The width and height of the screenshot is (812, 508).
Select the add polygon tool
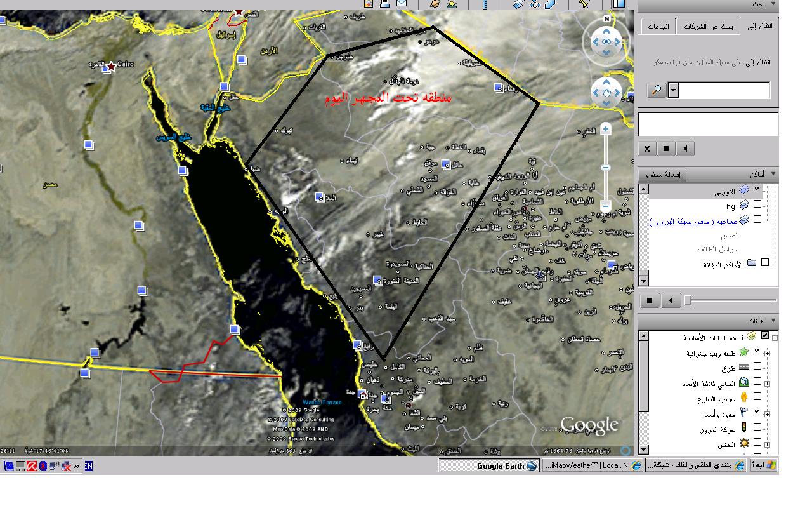[x=550, y=3]
